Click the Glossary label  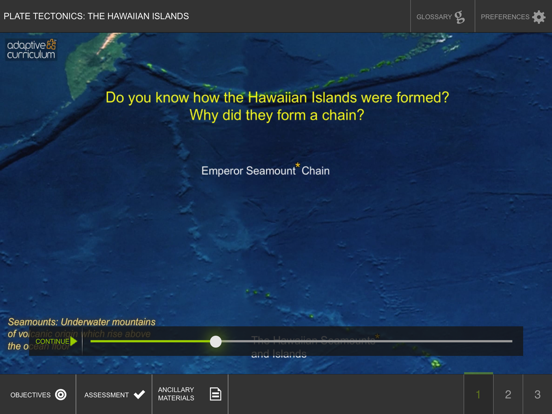(x=434, y=17)
